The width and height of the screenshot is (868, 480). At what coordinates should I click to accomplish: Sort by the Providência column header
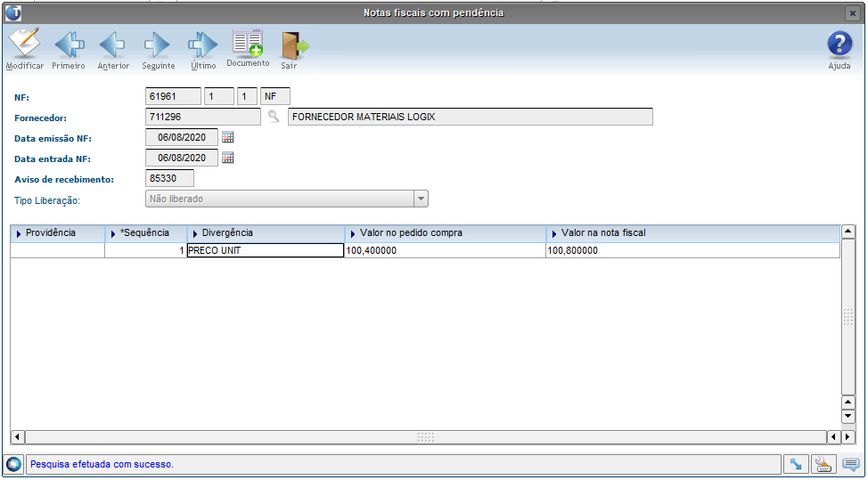click(x=58, y=233)
